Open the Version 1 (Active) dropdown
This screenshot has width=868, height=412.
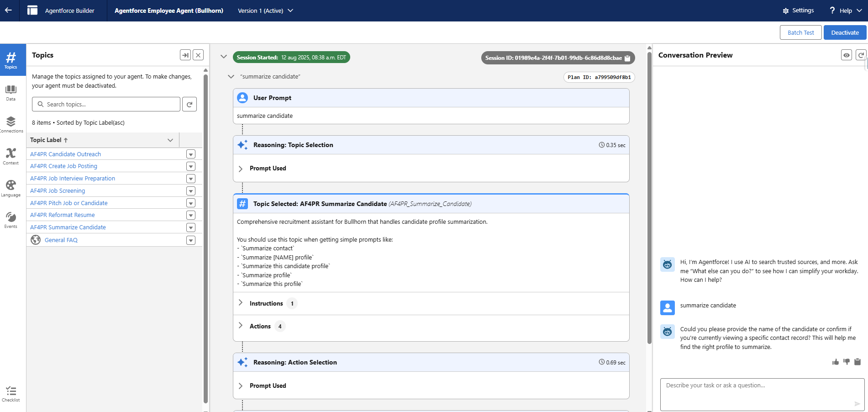pyautogui.click(x=265, y=11)
